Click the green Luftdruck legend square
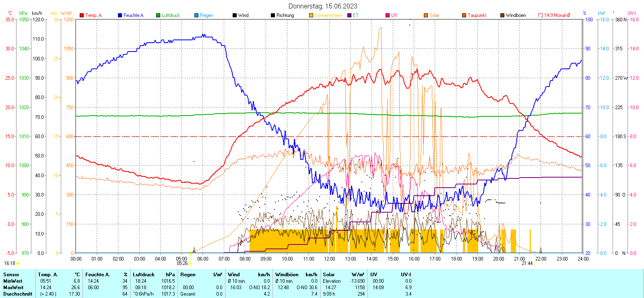The height and width of the screenshot is (298, 644). point(158,15)
